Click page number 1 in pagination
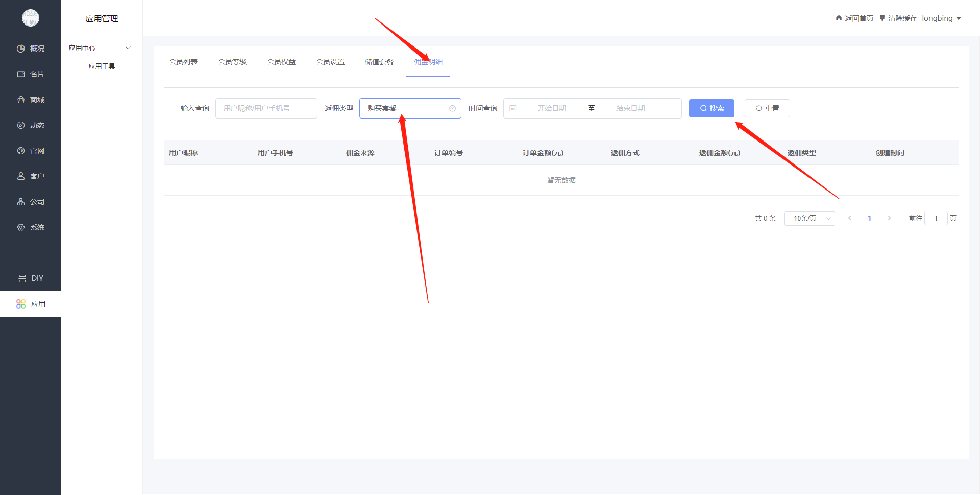 coord(869,218)
